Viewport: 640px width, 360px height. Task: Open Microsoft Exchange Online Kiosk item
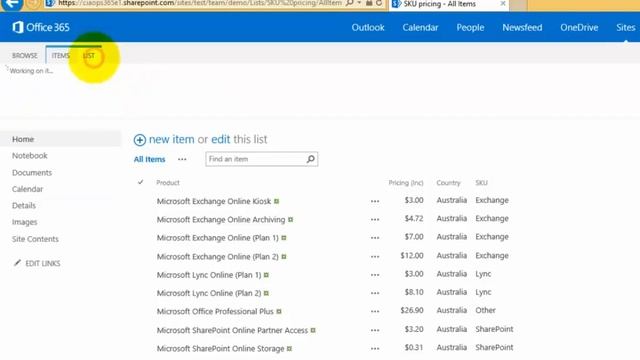[x=213, y=201]
